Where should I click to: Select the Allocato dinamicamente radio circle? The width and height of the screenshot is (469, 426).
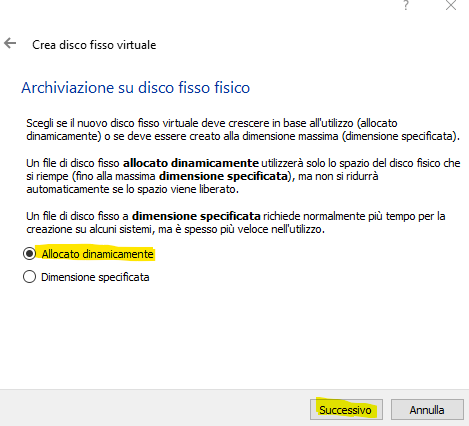(x=29, y=254)
